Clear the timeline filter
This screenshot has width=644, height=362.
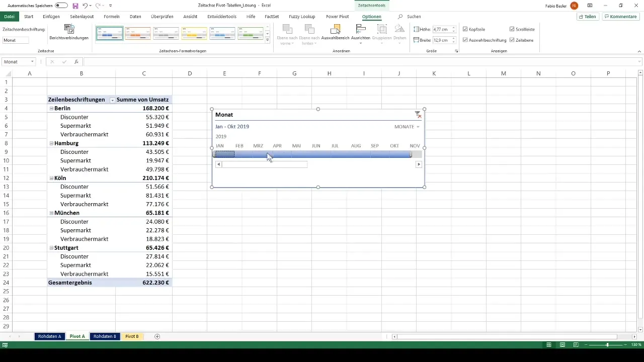pos(418,115)
